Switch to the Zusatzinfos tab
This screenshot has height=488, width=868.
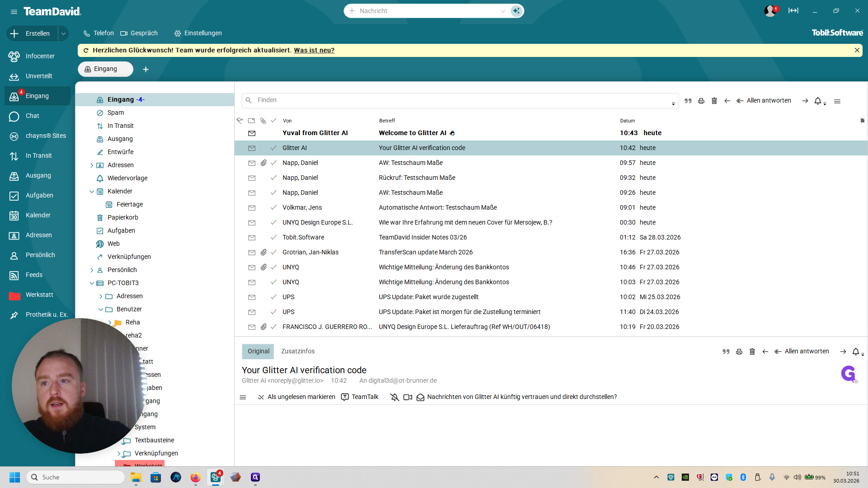297,351
